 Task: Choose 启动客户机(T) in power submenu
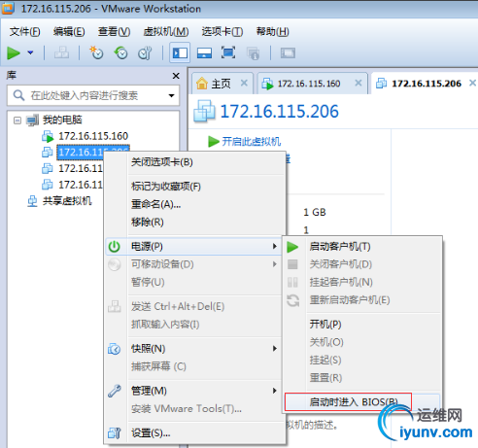pos(340,247)
